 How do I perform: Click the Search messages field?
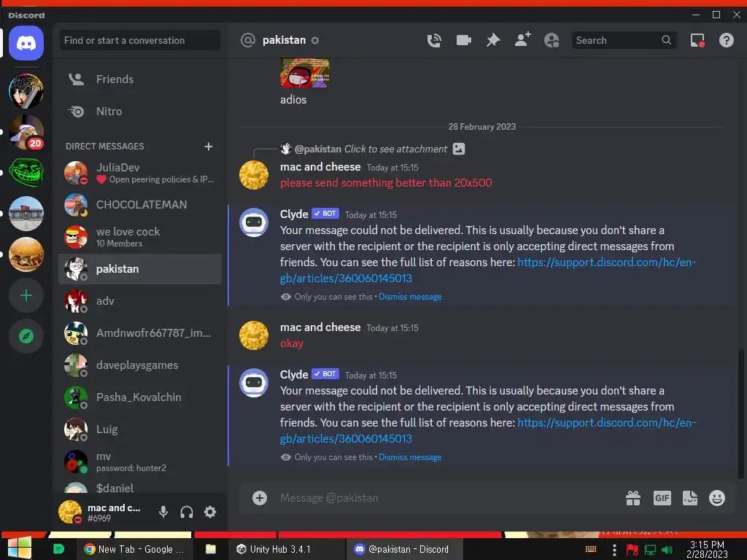click(624, 41)
